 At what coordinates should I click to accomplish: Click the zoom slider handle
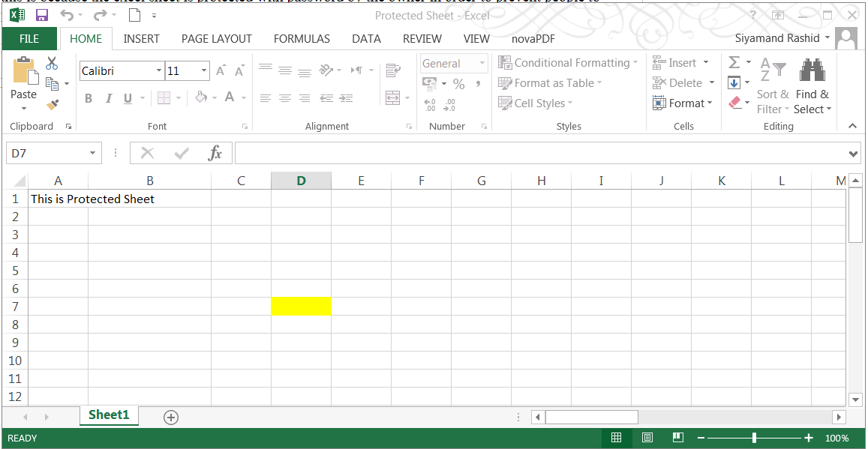click(x=754, y=438)
